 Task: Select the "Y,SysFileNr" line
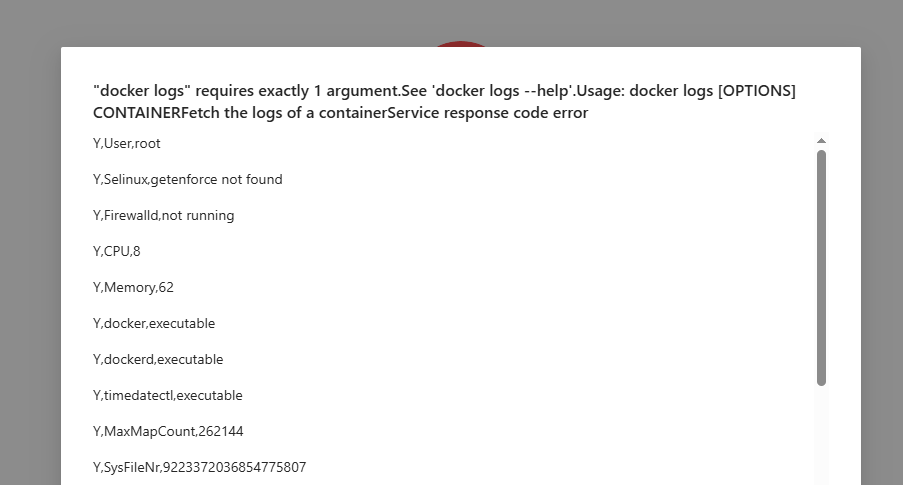coord(199,467)
